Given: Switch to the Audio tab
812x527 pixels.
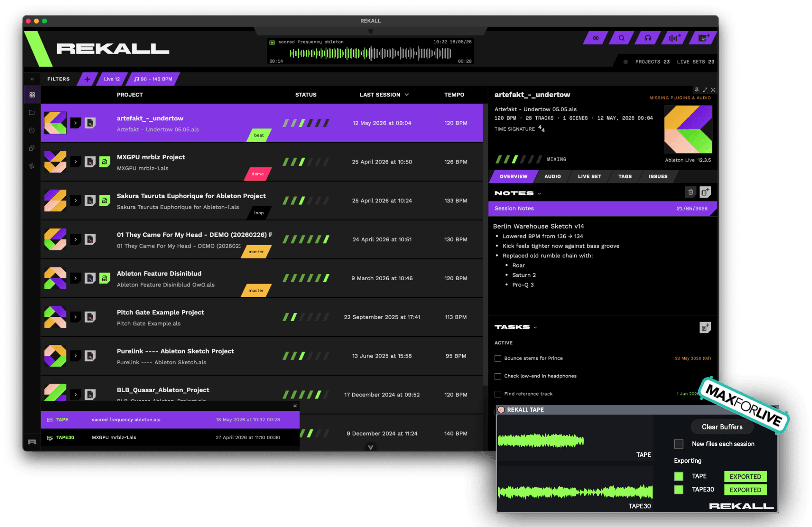Looking at the screenshot, I should pyautogui.click(x=552, y=177).
